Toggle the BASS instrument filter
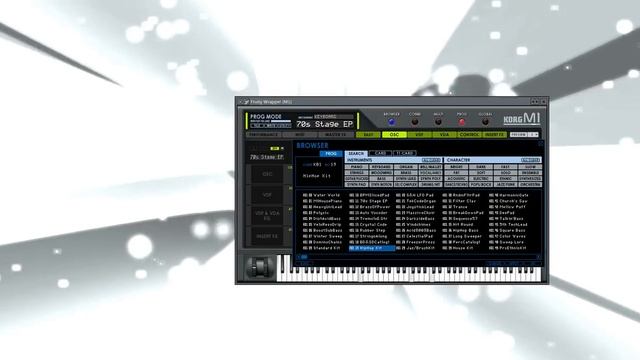 tap(381, 179)
